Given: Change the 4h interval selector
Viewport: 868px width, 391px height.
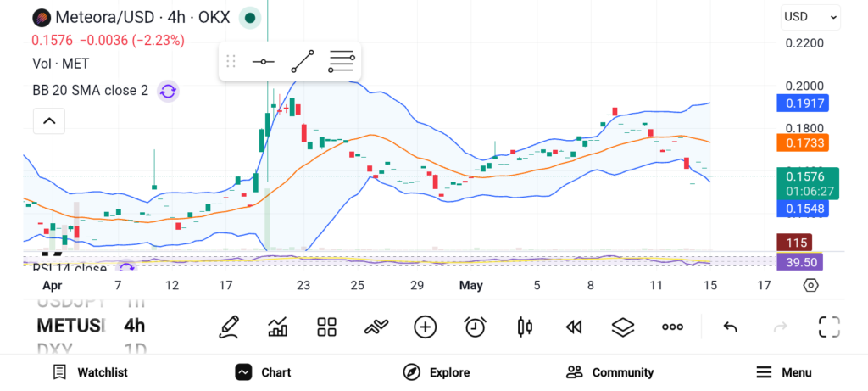Looking at the screenshot, I should coord(135,327).
